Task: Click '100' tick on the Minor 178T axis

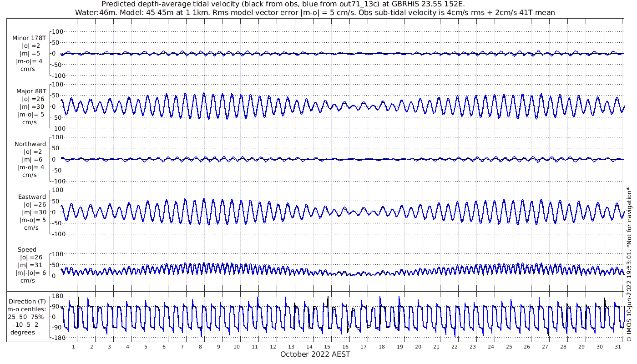Action: (x=59, y=32)
